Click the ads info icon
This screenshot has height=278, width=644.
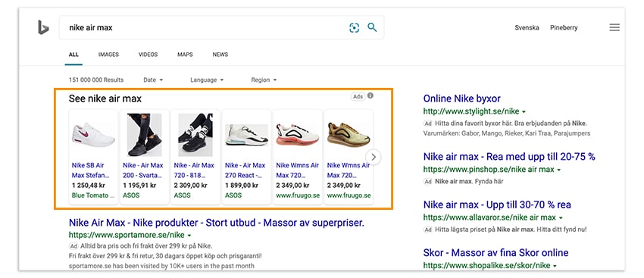click(x=370, y=95)
